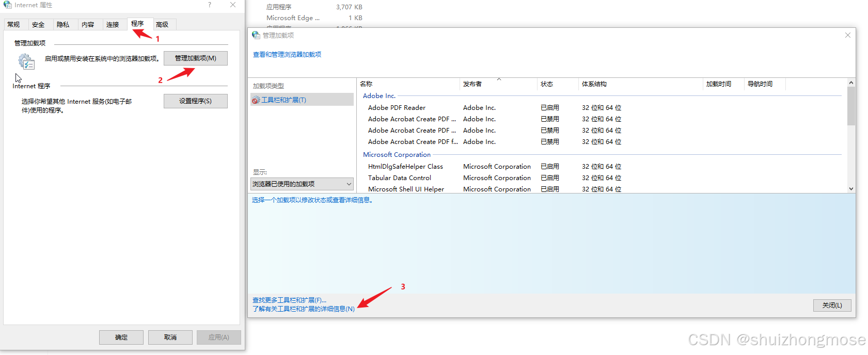This screenshot has height=355, width=868.
Task: Click the Manage Add-ons gear checklist icon
Action: coord(26,61)
